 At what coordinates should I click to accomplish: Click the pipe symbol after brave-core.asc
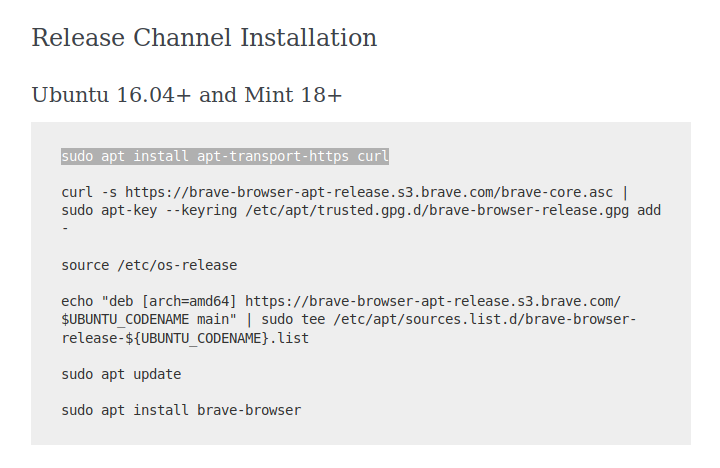[625, 192]
